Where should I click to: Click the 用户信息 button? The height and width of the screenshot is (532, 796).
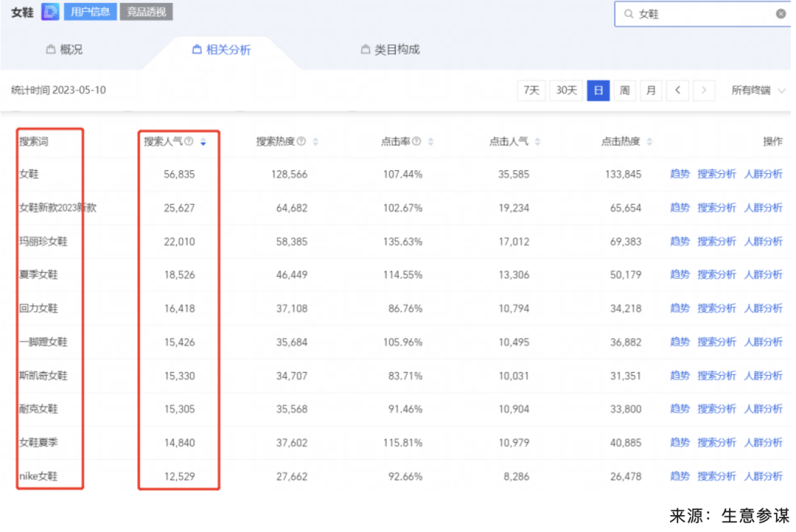(91, 12)
